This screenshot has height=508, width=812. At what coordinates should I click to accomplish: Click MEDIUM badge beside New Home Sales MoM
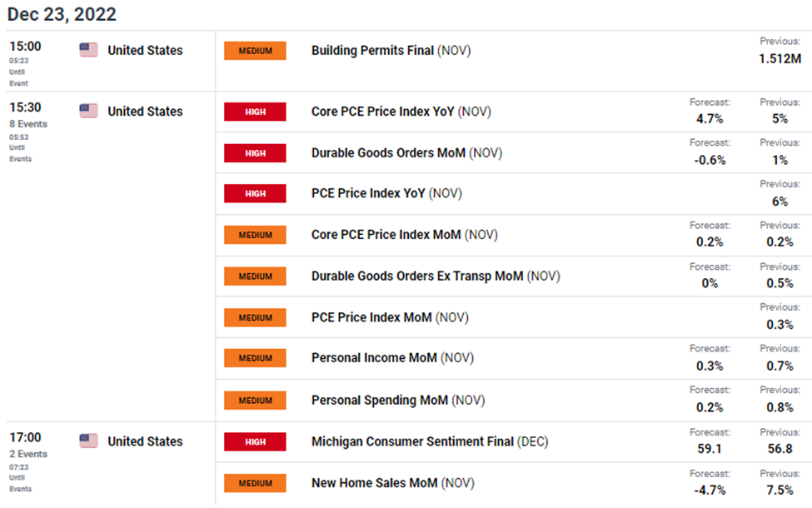click(x=255, y=483)
